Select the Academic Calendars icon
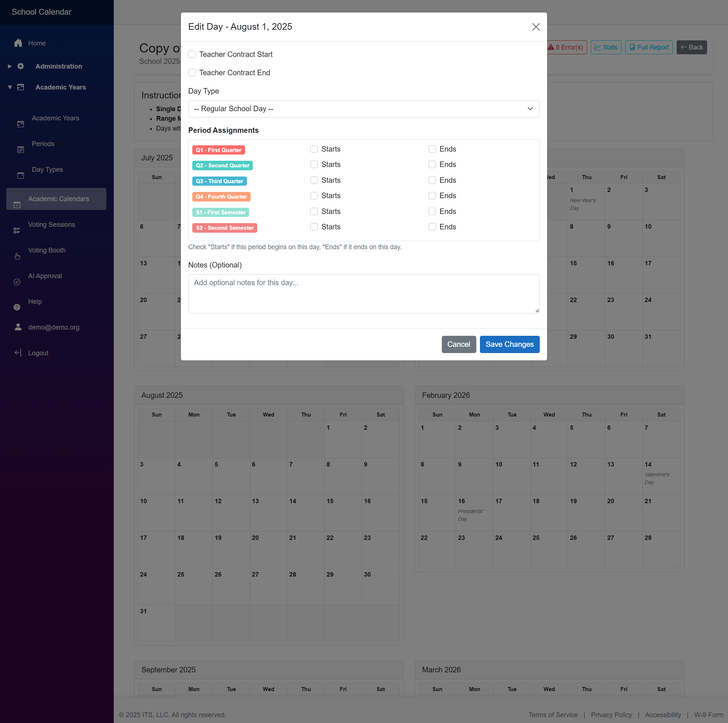 pos(17,205)
